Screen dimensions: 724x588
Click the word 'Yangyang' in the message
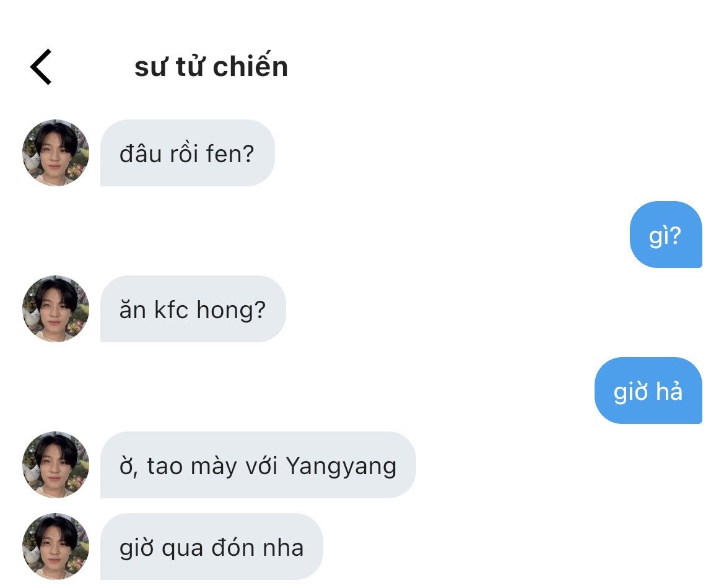click(x=341, y=467)
